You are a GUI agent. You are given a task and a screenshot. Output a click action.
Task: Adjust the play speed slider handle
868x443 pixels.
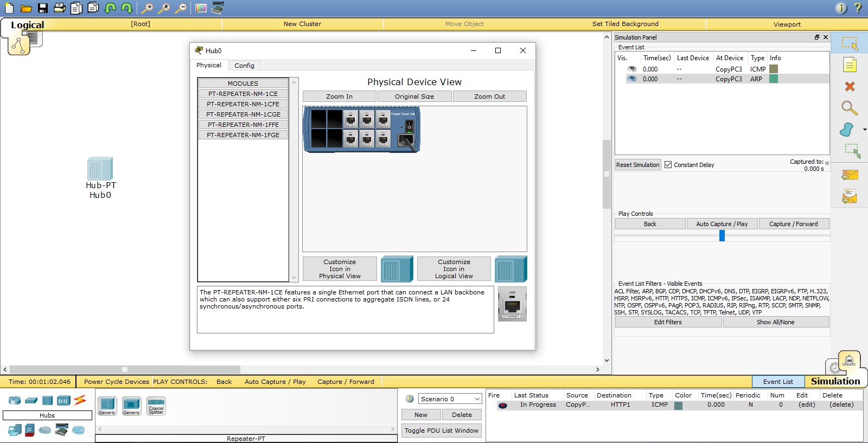pyautogui.click(x=722, y=235)
